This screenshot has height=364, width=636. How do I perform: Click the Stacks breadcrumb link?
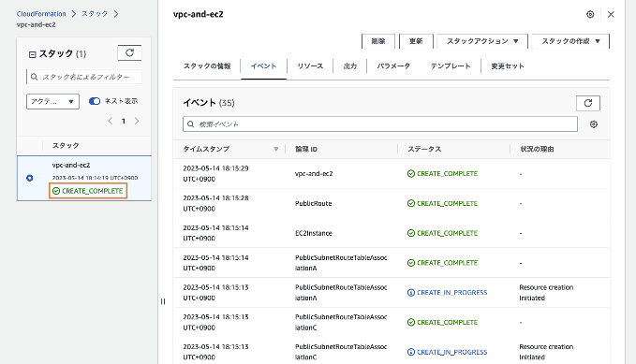pos(95,14)
